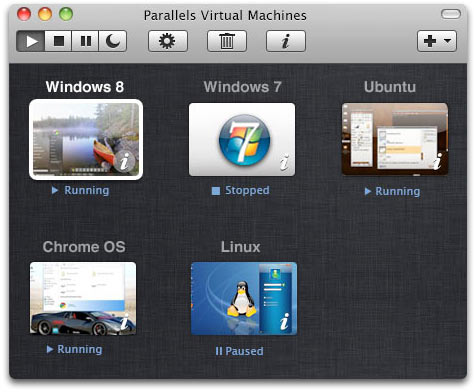This screenshot has width=474, height=392.
Task: Select the Chrome OS thumbnail
Action: (x=83, y=298)
